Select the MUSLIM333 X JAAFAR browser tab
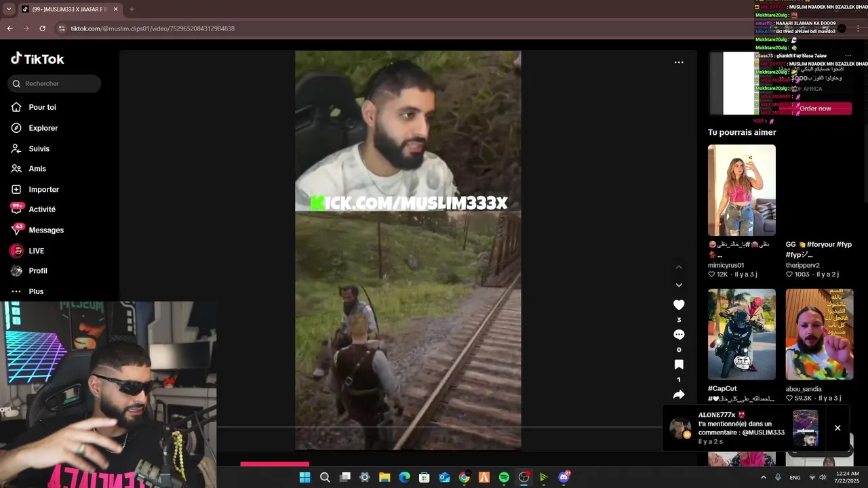Image resolution: width=868 pixels, height=488 pixels. coord(68,9)
